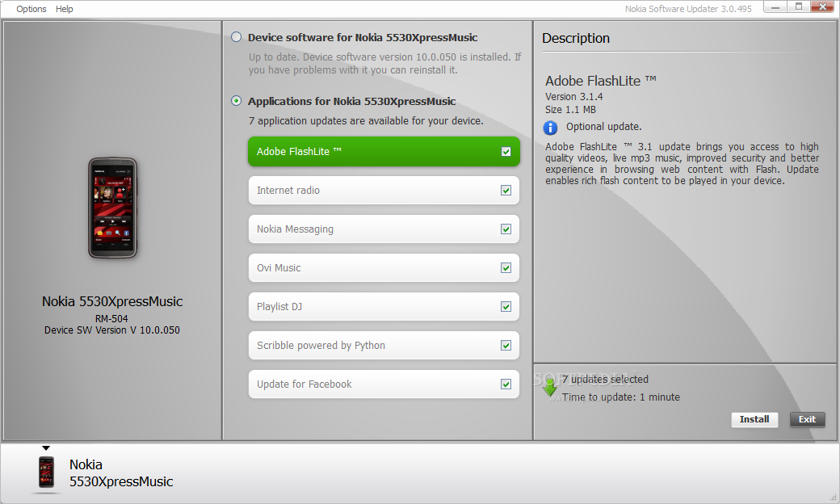Uncheck the Update for Facebook checkbox

click(x=506, y=384)
